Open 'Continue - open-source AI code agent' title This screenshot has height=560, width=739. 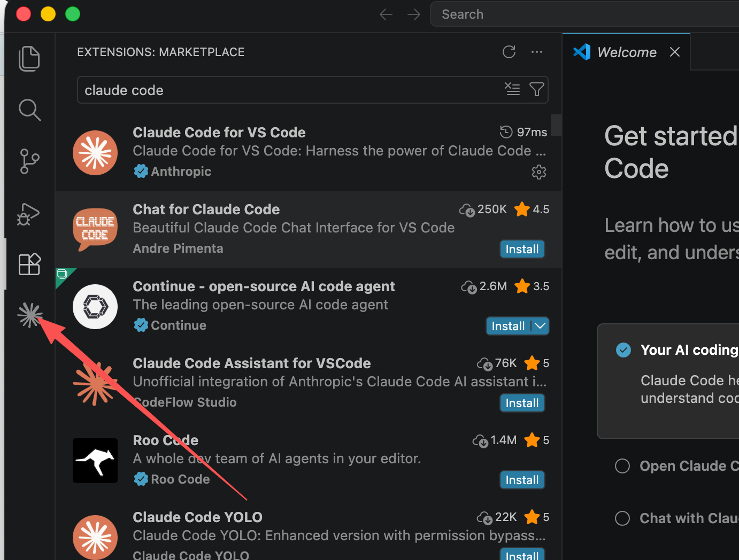(264, 286)
